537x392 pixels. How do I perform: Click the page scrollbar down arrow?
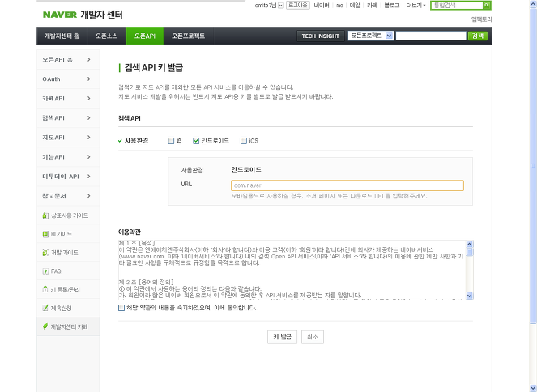point(533,388)
